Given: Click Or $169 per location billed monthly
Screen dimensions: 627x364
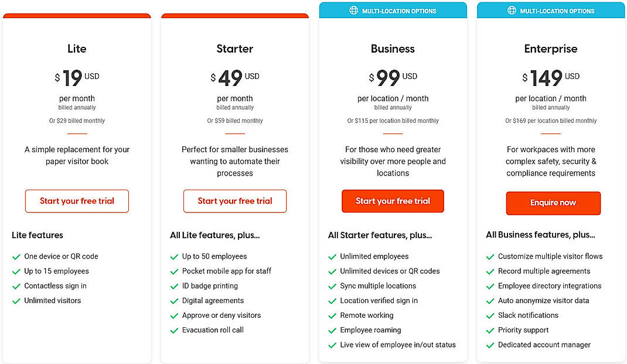Looking at the screenshot, I should tap(551, 121).
